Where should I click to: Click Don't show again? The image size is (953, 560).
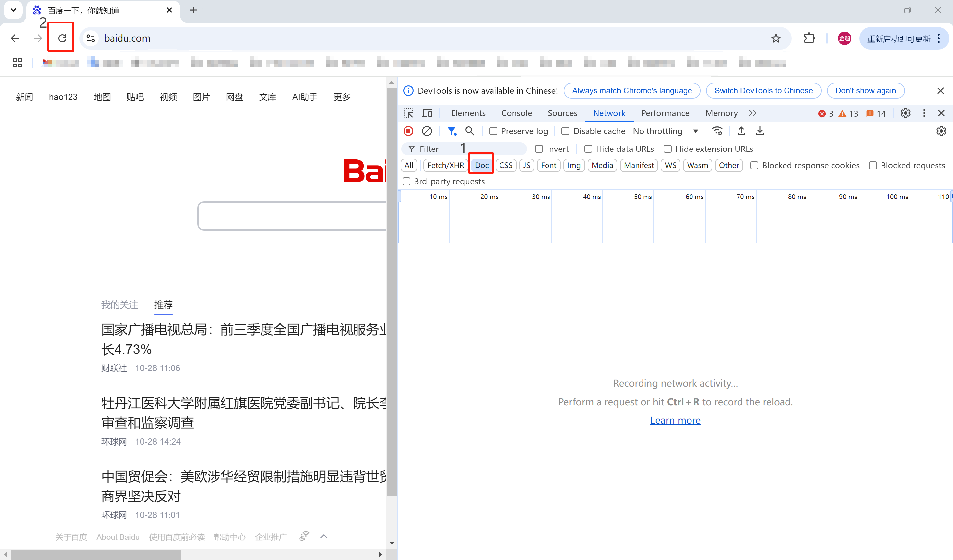[866, 91]
